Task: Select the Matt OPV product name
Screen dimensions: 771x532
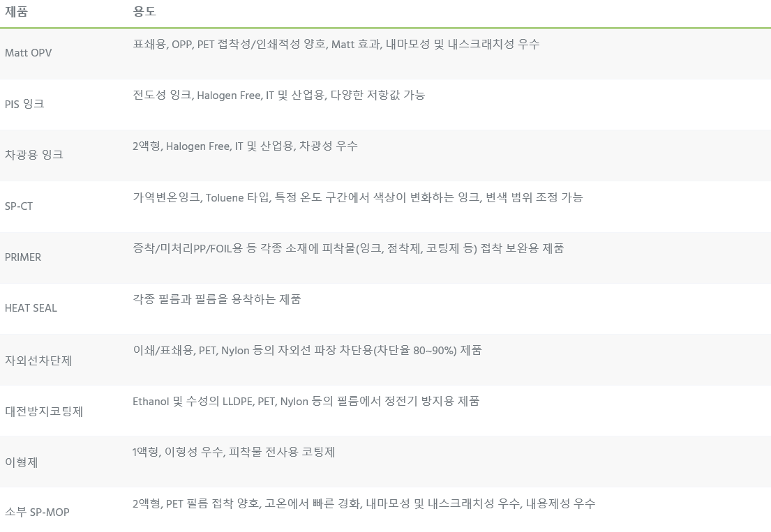Action: [x=28, y=52]
